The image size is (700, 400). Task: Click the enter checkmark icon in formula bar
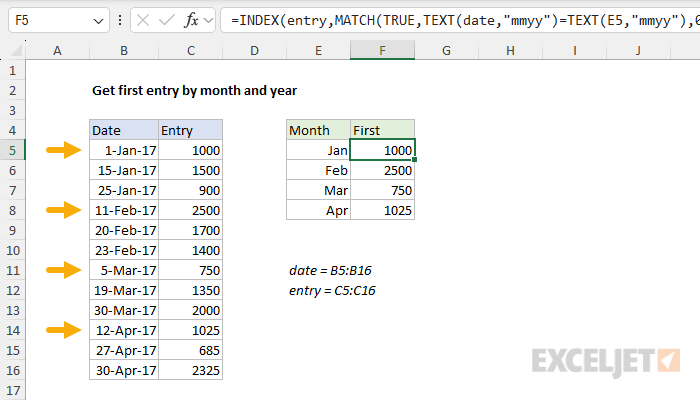(x=167, y=20)
